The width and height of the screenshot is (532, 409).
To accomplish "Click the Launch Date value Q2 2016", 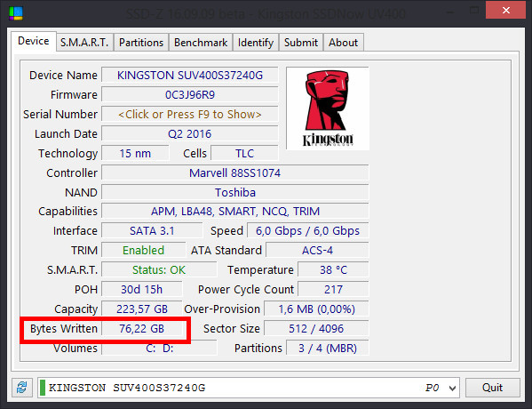I will 190,134.
